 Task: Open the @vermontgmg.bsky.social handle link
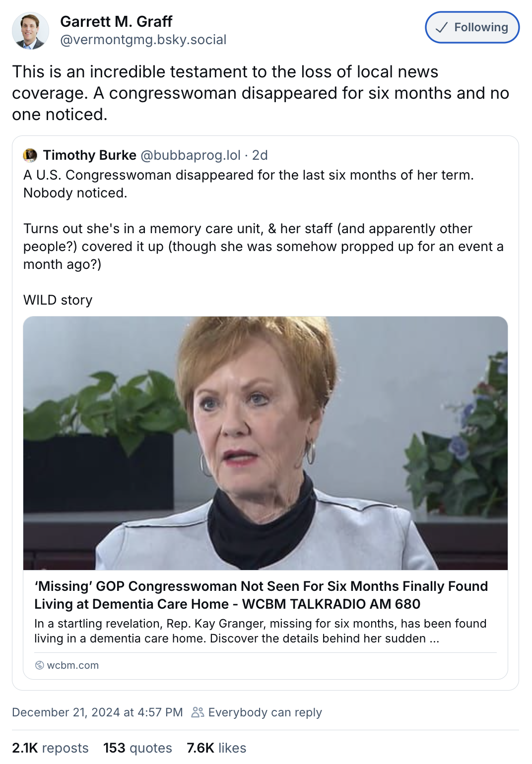pyautogui.click(x=143, y=40)
